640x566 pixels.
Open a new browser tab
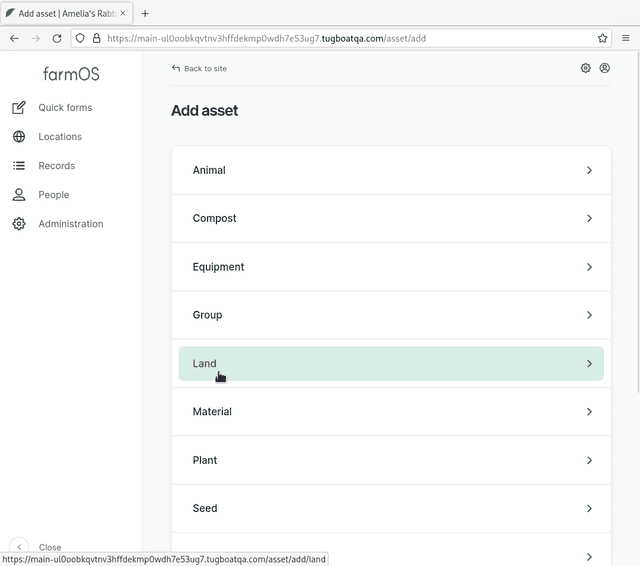[145, 13]
